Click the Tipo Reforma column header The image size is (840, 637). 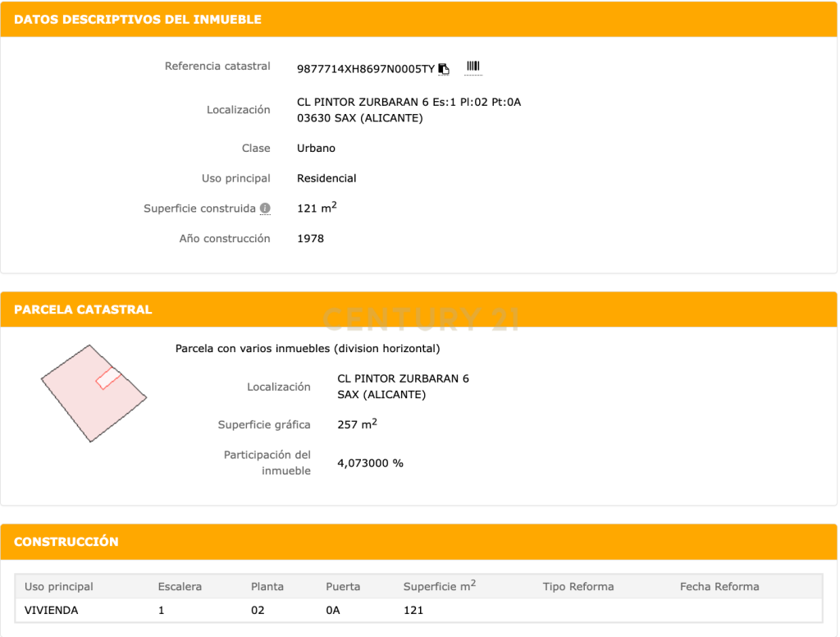(x=577, y=587)
